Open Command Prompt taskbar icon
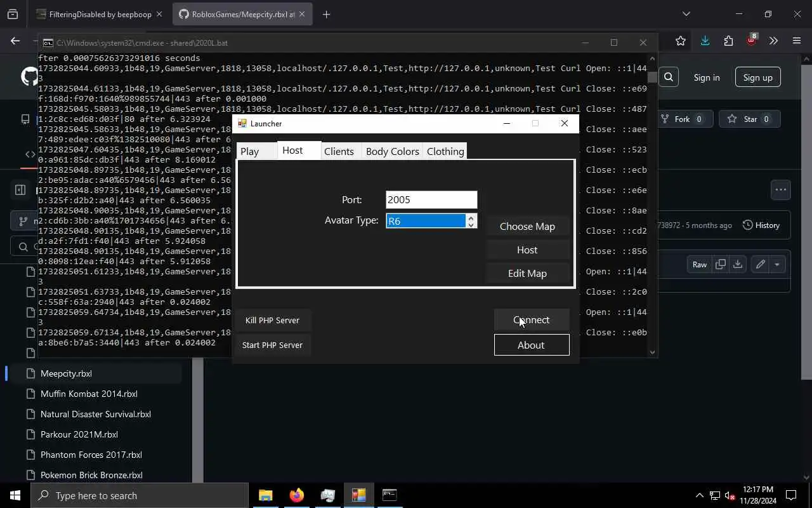The width and height of the screenshot is (812, 508). click(x=390, y=495)
